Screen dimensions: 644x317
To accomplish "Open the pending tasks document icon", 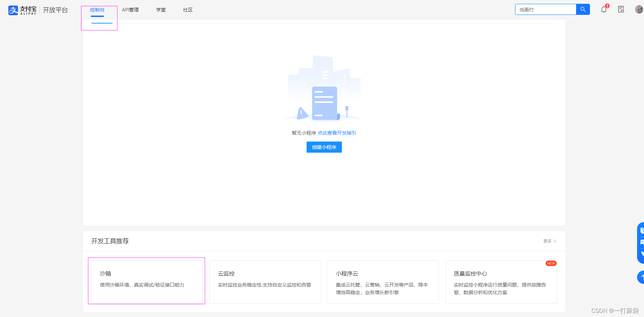I will point(621,9).
